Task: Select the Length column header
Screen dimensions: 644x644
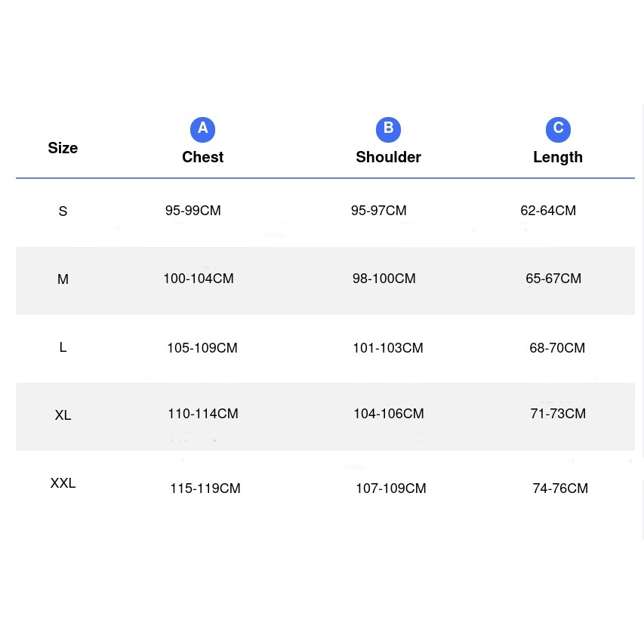Action: point(558,157)
